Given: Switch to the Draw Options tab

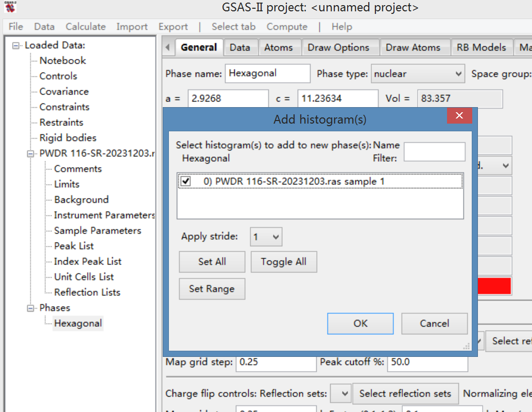Looking at the screenshot, I should 338,47.
